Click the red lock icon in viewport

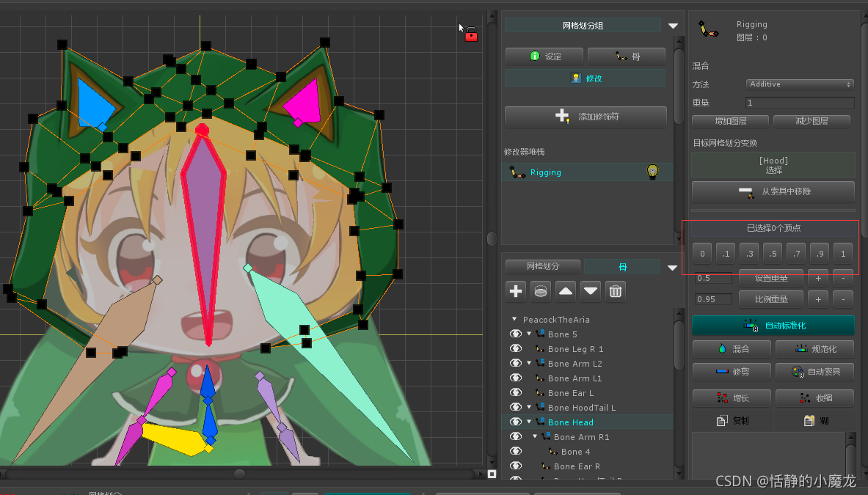click(x=471, y=35)
